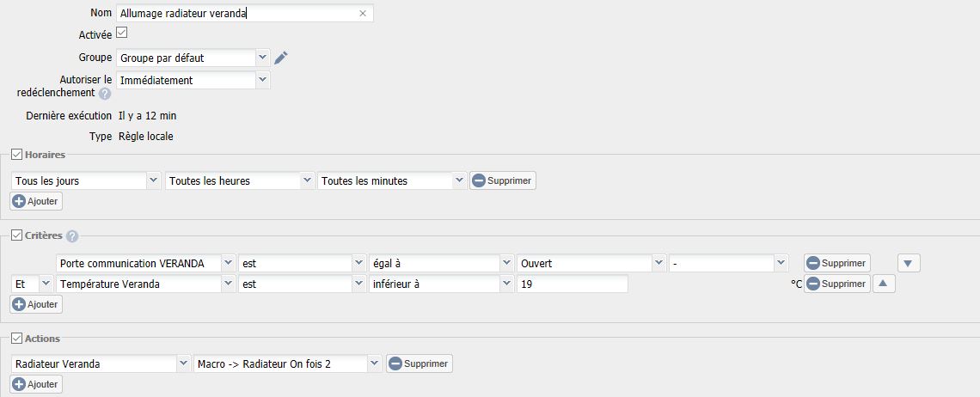The image size is (980, 397).
Task: Remove the schedule row with Supprimer
Action: pyautogui.click(x=503, y=180)
